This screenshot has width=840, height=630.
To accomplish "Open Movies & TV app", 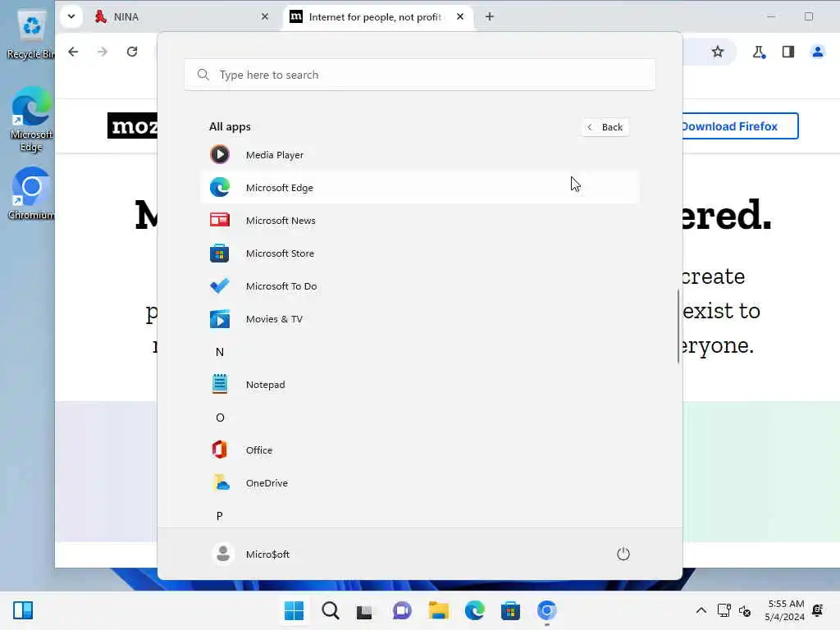I will [419, 319].
